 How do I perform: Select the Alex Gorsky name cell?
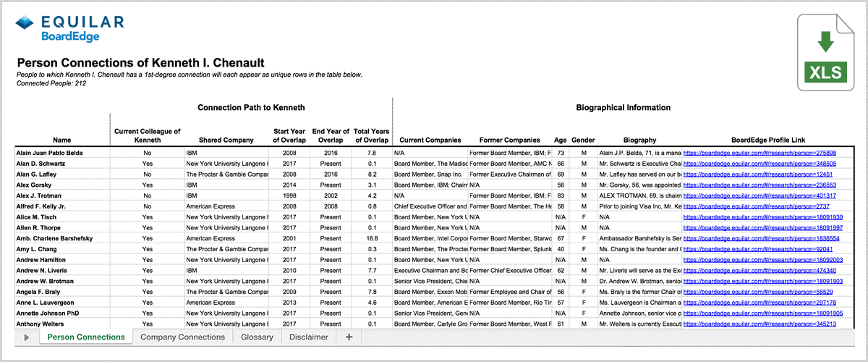tap(62, 185)
